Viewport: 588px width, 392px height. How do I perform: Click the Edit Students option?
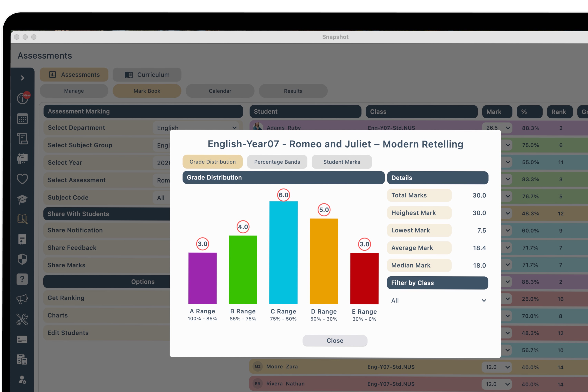click(x=106, y=333)
